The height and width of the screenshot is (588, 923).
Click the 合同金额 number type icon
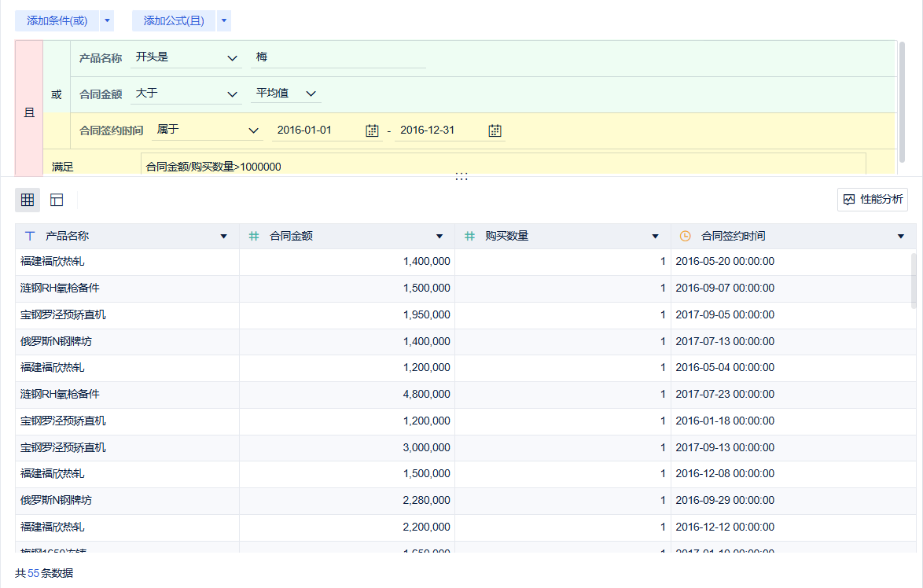pyautogui.click(x=254, y=236)
